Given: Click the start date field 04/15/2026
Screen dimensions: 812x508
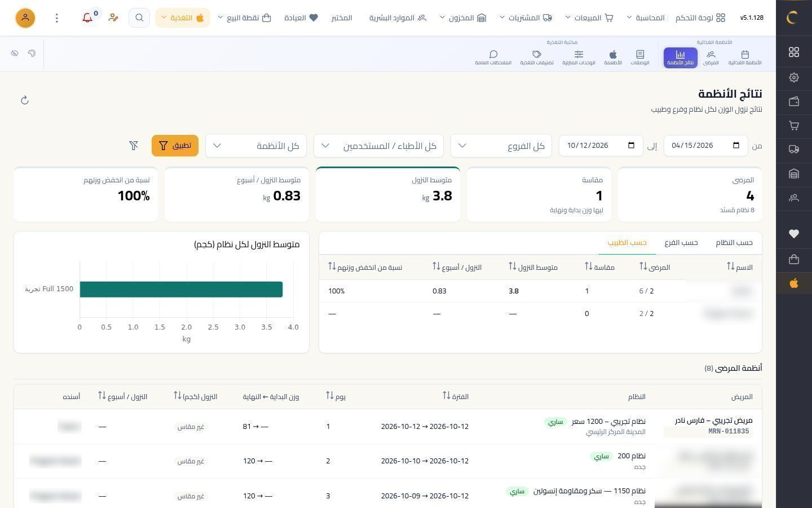Looking at the screenshot, I should click(706, 146).
